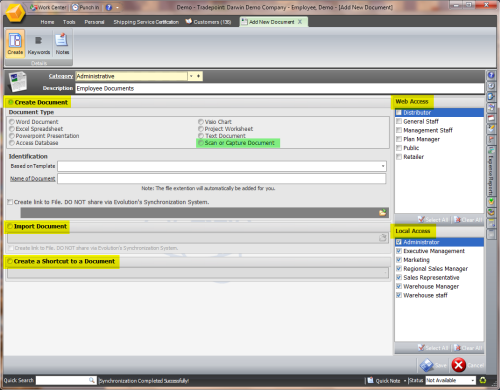Click the green recycle sync icon

(482, 380)
